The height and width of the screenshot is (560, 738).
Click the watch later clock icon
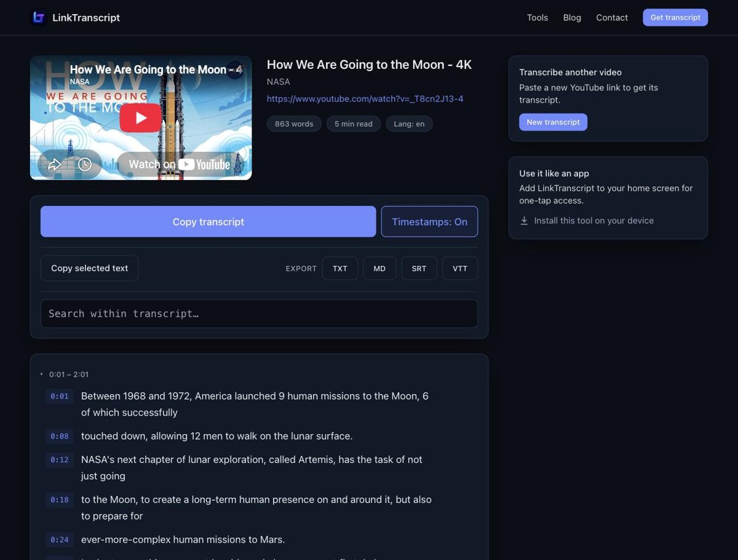coord(85,164)
